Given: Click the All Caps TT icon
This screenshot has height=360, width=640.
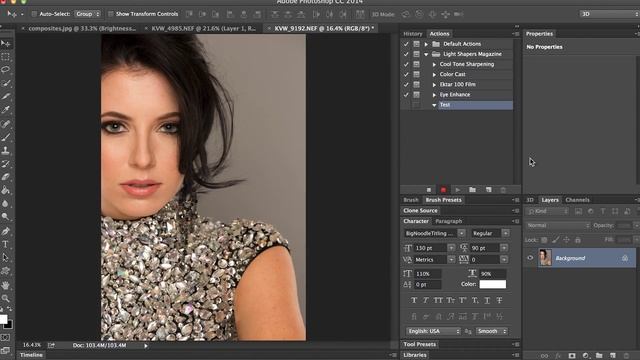Looking at the screenshot, I should click(x=438, y=300).
